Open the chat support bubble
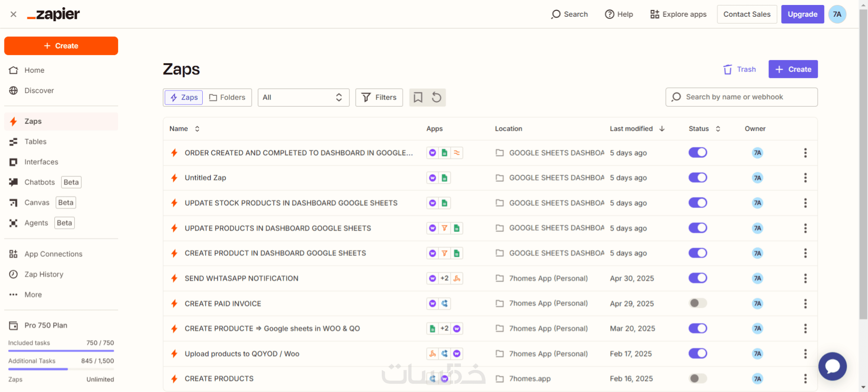This screenshot has width=868, height=392. tap(832, 366)
